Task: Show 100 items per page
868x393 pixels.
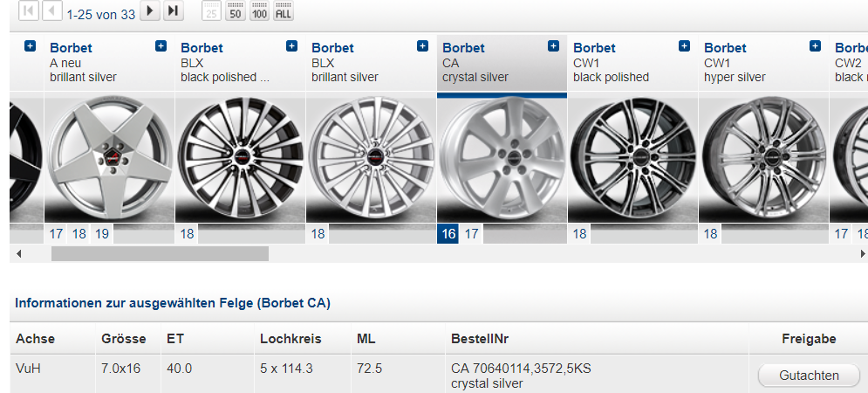Action: point(259,10)
